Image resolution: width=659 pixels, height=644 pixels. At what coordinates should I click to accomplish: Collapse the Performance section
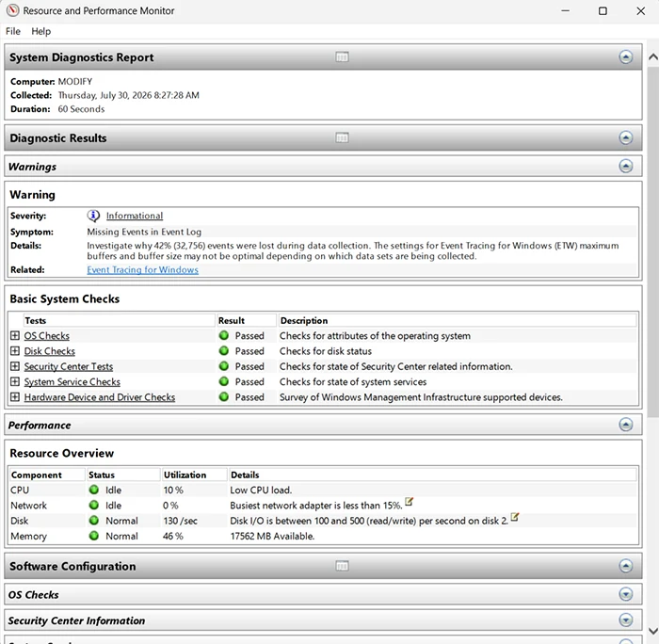[625, 425]
